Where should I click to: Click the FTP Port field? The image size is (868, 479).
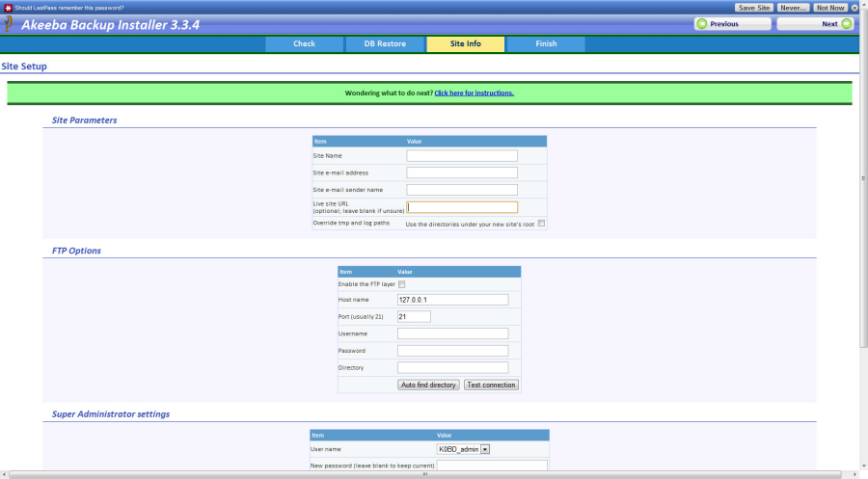click(x=414, y=317)
